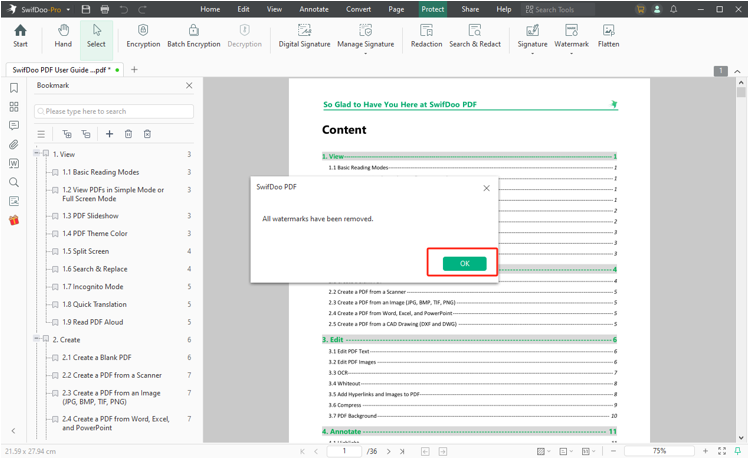The height and width of the screenshot is (458, 748).
Task: Close the SwifDoo PDF dialog
Action: click(486, 188)
